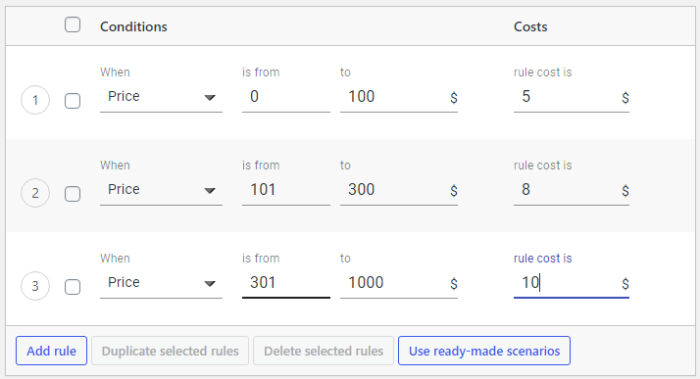Click the circled number 3 rule handle

point(35,286)
